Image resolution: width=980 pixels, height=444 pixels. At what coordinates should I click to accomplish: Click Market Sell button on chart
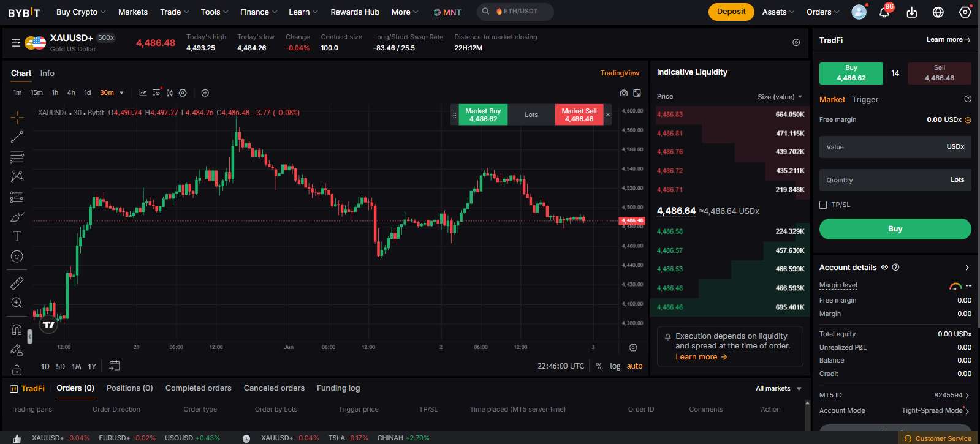tap(579, 115)
